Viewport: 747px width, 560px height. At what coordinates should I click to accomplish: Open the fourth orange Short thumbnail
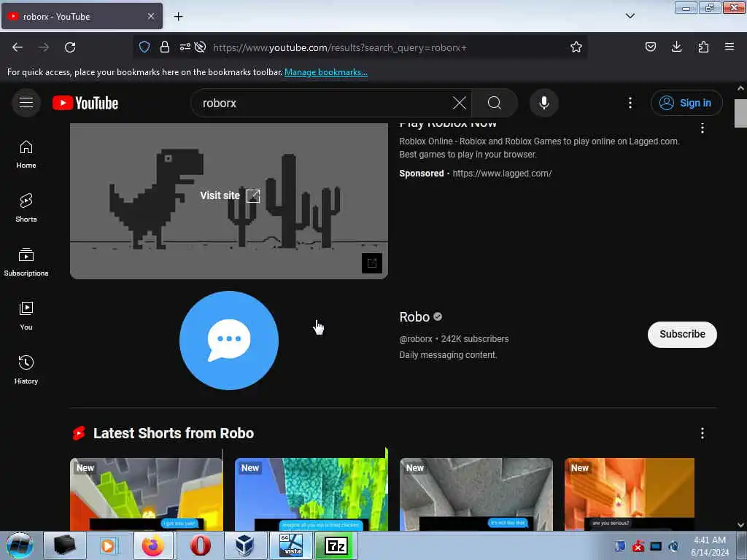tap(630, 494)
